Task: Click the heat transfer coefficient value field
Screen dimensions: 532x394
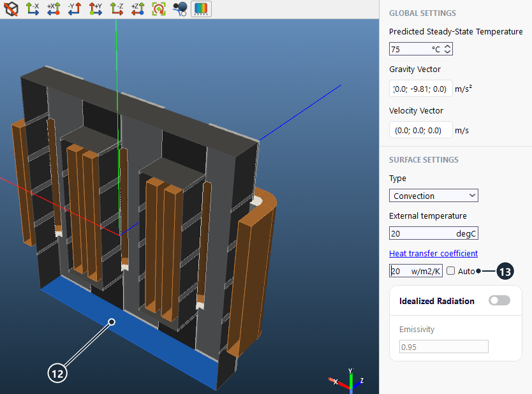Action: coord(416,270)
